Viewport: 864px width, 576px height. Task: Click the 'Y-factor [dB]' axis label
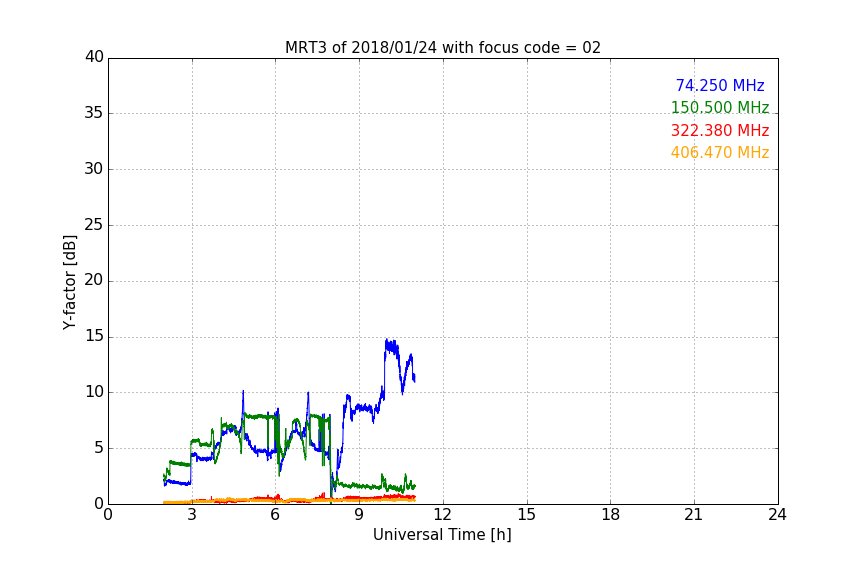click(69, 282)
